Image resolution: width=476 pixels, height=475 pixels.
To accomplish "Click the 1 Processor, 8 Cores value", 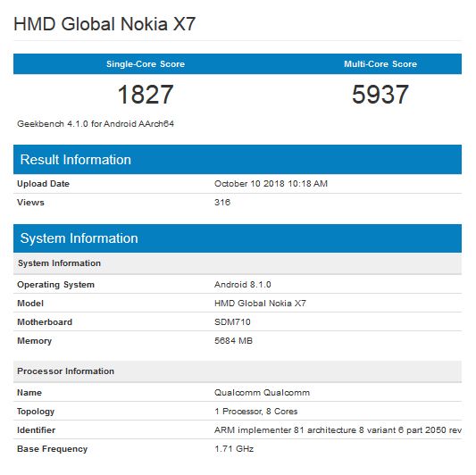I will click(x=256, y=412).
